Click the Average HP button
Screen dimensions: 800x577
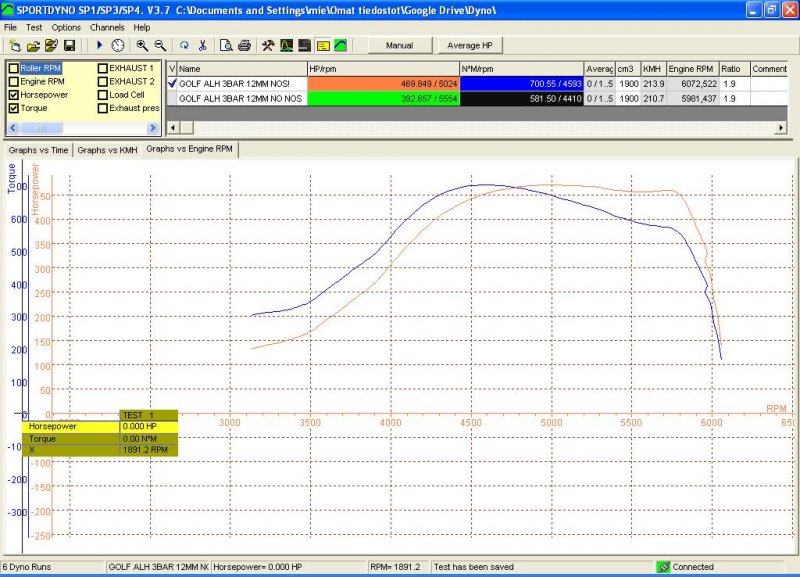pos(472,46)
